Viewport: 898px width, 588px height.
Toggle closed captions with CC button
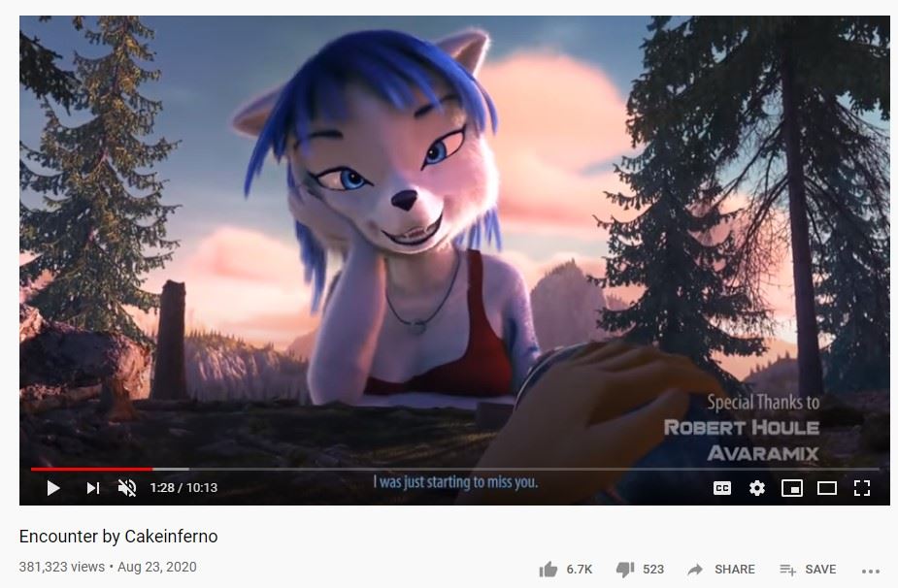coord(722,488)
